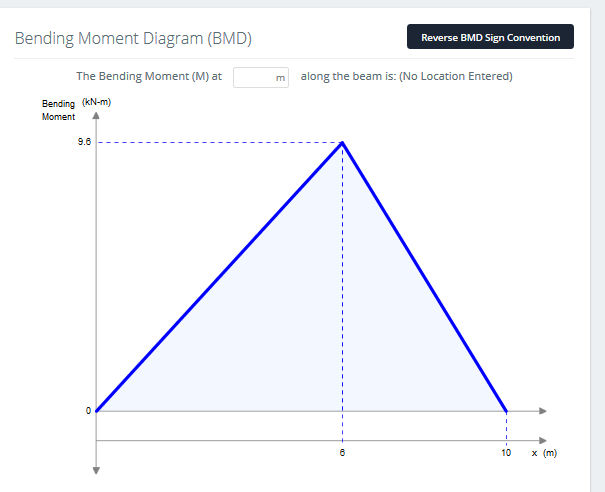Click the right arrowhead on the zero-moment line
605x492 pixels.
[x=543, y=411]
